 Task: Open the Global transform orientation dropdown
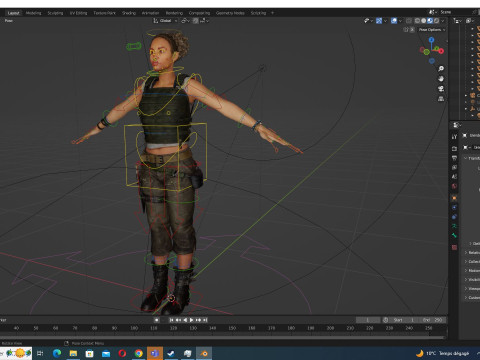(x=165, y=21)
